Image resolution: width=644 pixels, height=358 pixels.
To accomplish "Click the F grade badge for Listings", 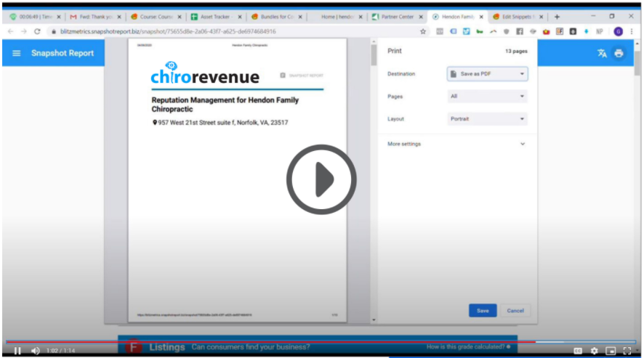I will 134,347.
